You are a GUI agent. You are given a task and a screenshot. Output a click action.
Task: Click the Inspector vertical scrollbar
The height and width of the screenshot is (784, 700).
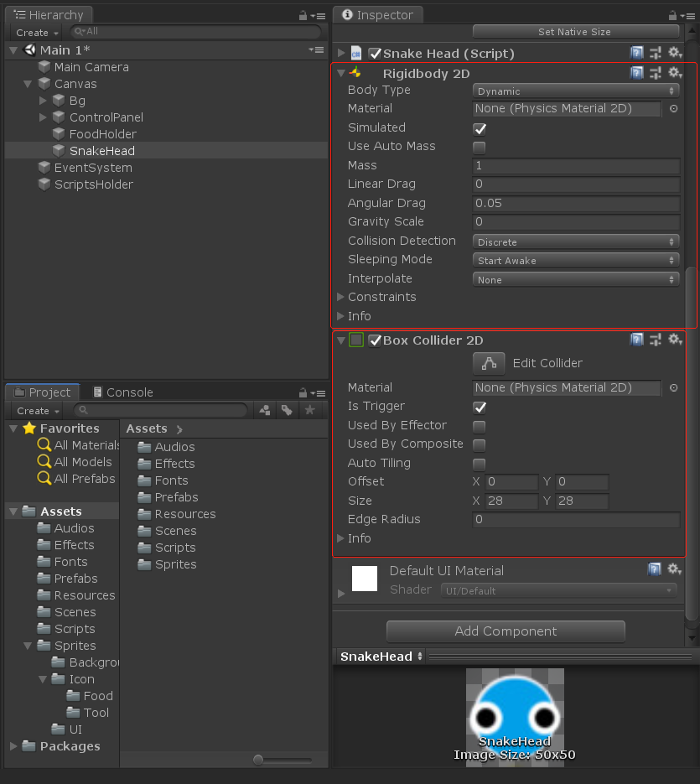point(692,444)
